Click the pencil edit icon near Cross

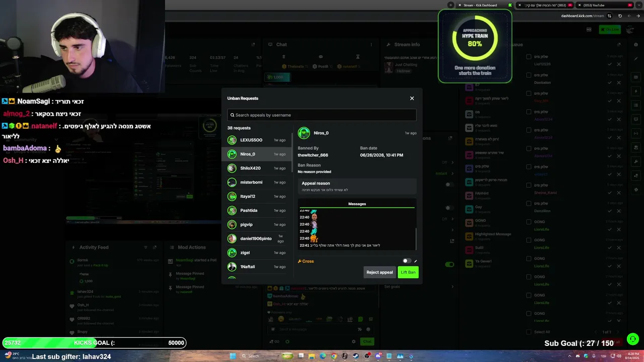pos(416,261)
